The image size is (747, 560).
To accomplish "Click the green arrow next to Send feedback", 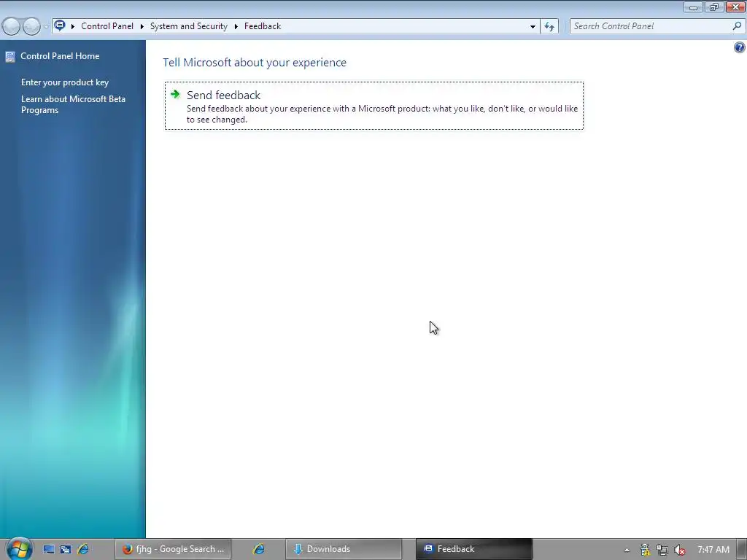I will (175, 94).
